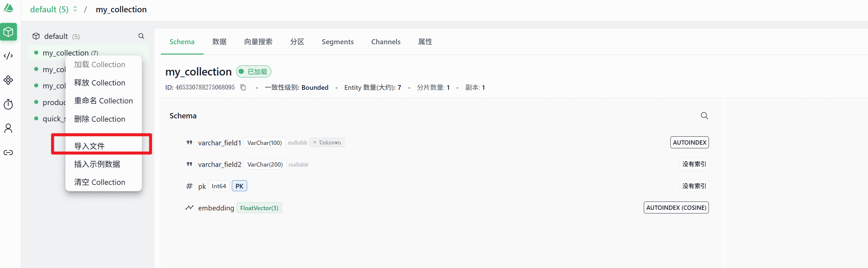
Task: Expand the default (5) database switcher
Action: 54,9
